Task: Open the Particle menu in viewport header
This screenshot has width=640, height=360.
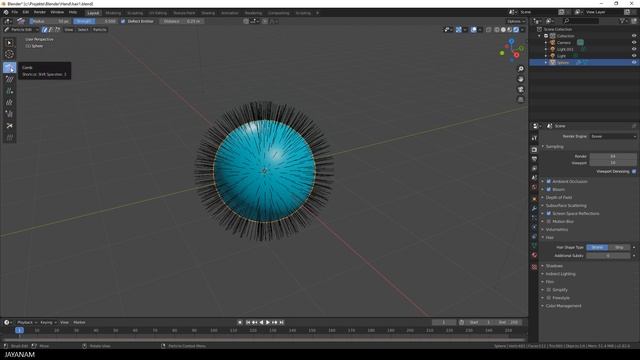Action: click(99, 29)
